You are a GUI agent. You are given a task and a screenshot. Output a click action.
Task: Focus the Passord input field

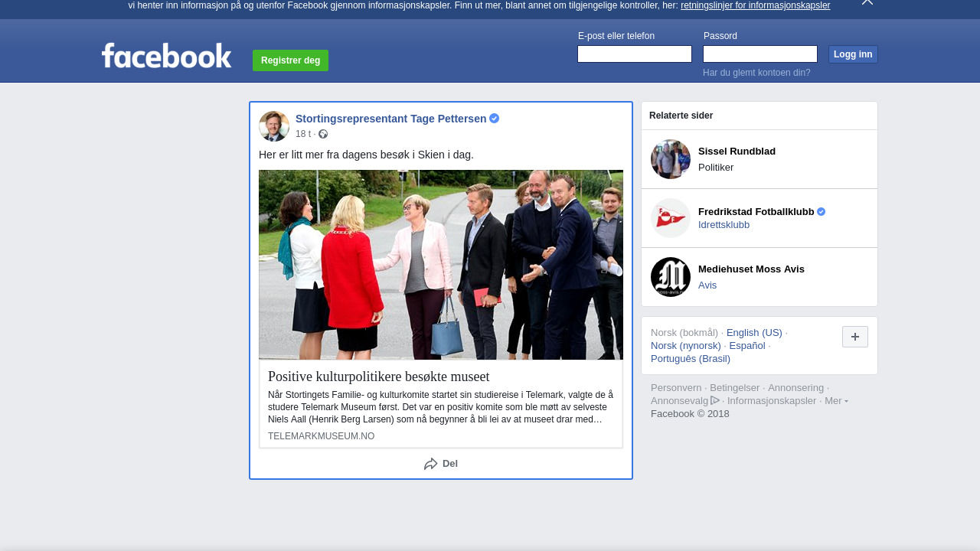760,54
